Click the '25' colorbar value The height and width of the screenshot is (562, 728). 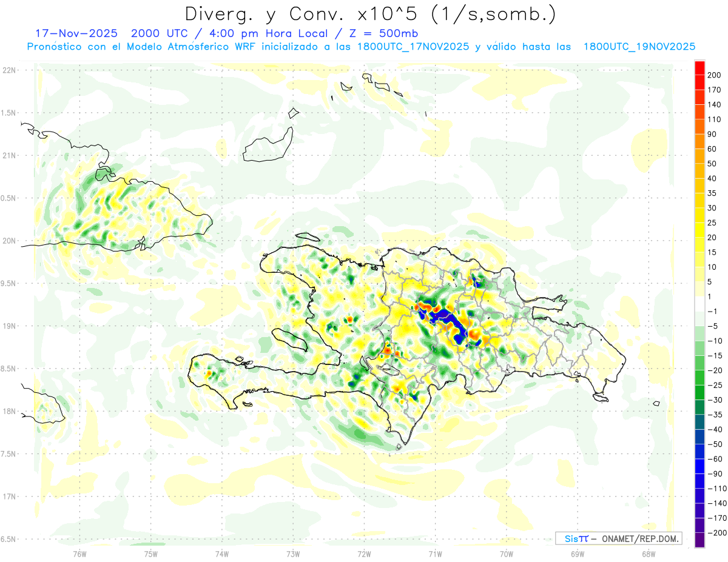coord(712,222)
